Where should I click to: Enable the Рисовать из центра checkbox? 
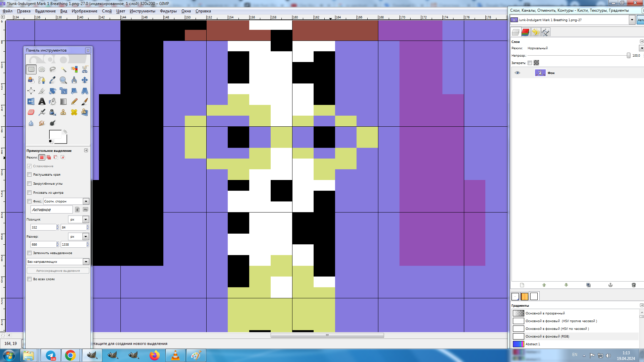(x=30, y=193)
